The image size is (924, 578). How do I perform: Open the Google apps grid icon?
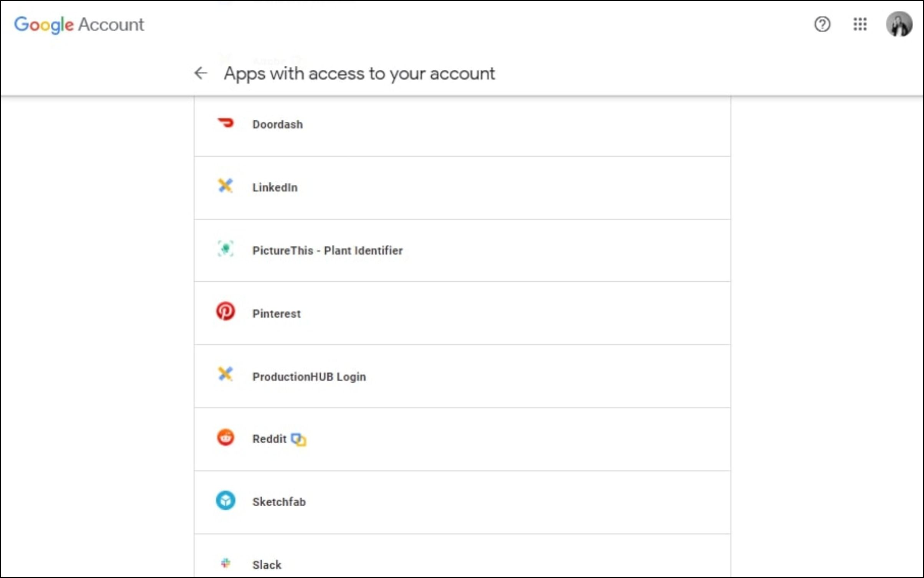click(860, 25)
